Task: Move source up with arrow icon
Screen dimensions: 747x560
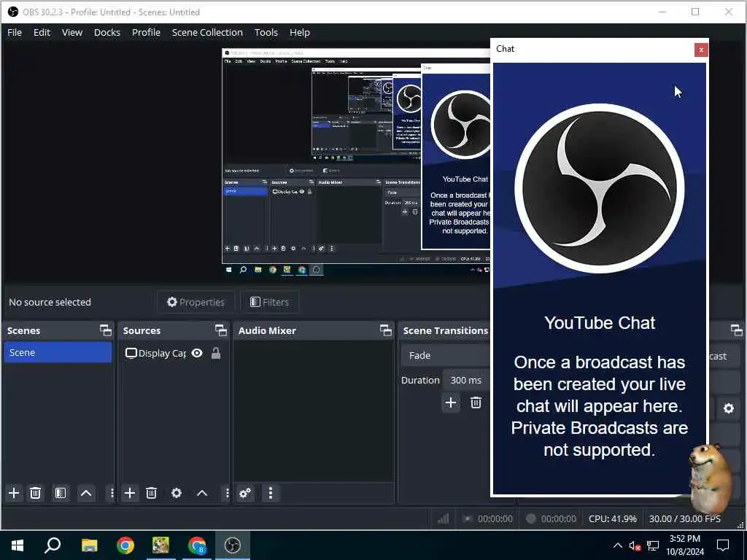Action: [x=202, y=493]
